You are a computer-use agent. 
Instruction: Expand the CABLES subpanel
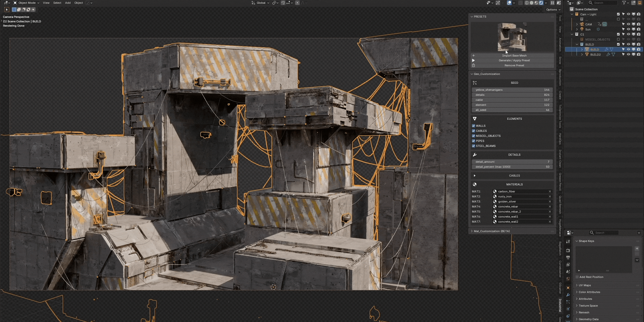pyautogui.click(x=512, y=176)
